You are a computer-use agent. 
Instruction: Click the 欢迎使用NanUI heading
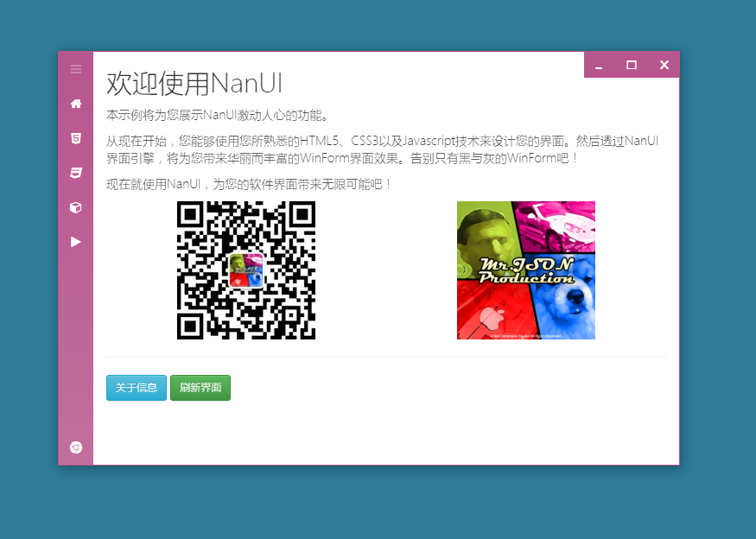tap(194, 84)
